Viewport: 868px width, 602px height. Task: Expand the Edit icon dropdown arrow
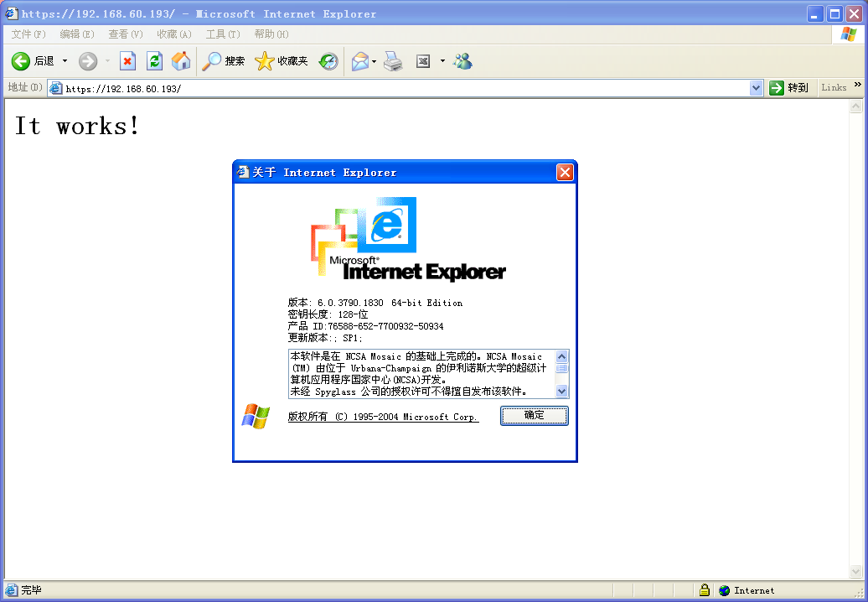[442, 61]
